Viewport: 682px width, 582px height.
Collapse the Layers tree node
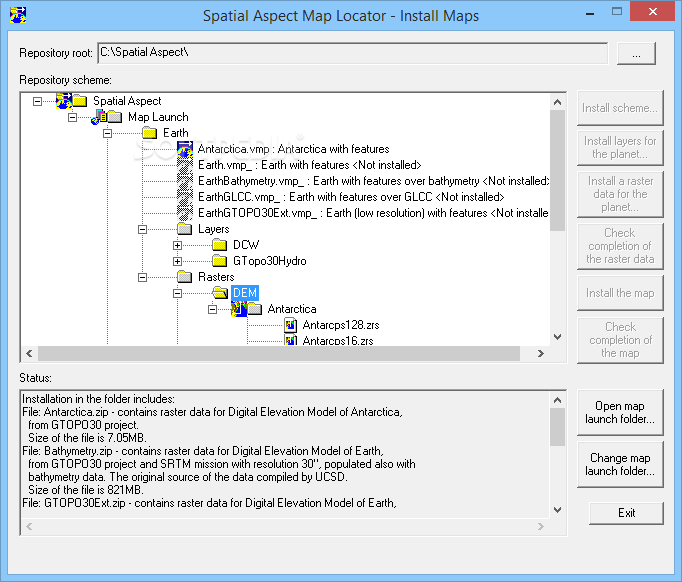[142, 229]
